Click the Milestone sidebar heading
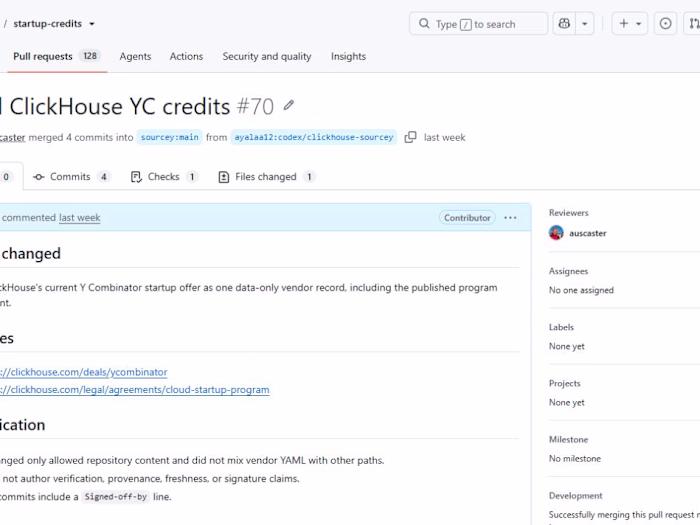Screen dimensions: 700x525 coord(568,440)
